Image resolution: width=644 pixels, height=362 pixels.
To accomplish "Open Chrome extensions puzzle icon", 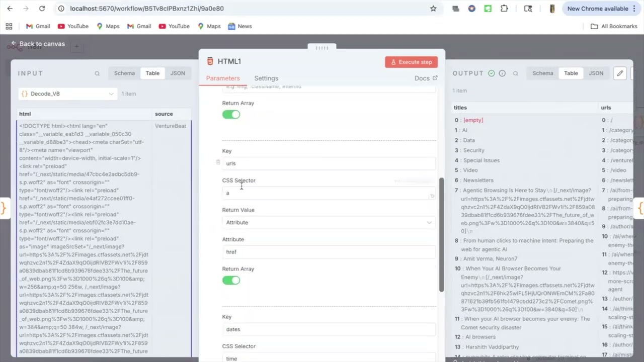I will 504,9.
